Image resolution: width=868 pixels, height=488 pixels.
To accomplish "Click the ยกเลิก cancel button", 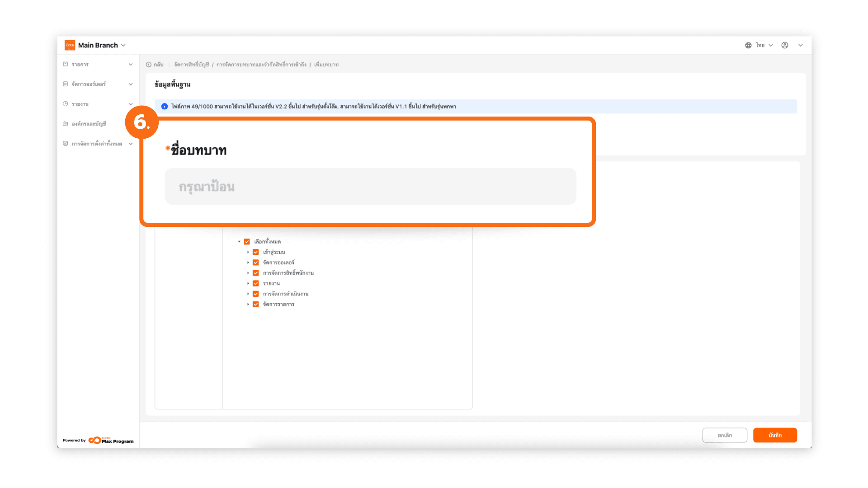I will [x=724, y=435].
